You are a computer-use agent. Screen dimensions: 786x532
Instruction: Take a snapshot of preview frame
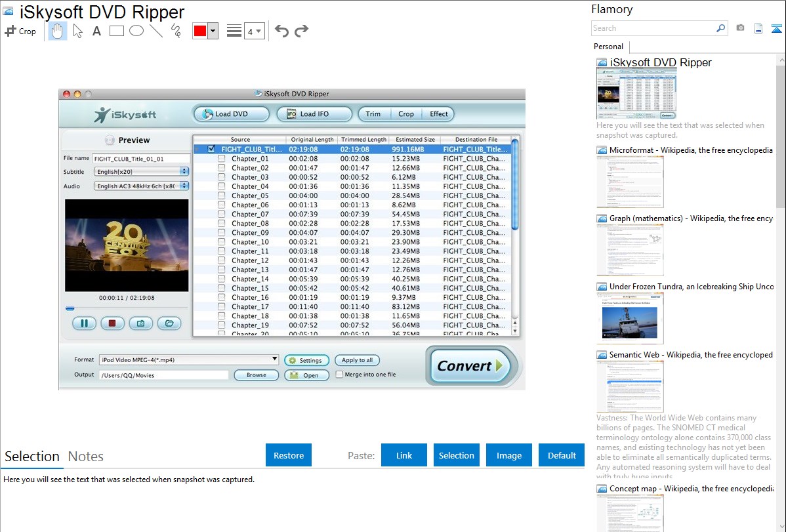[141, 323]
